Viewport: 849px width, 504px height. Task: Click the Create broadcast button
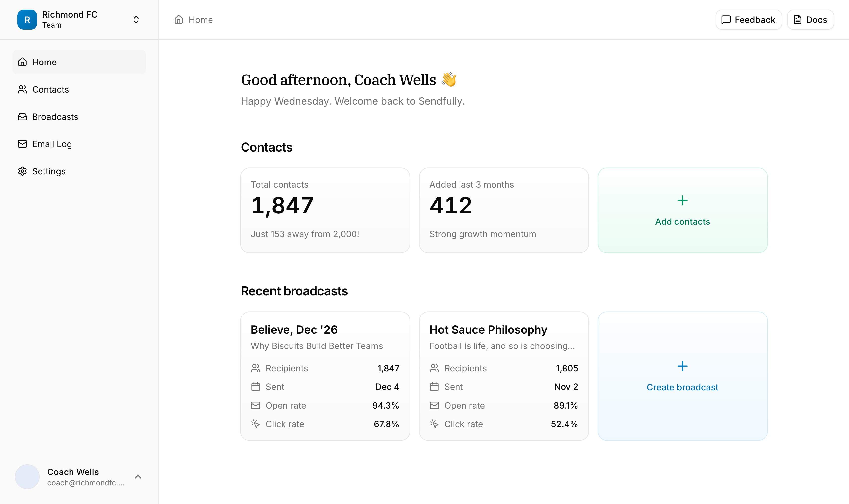click(x=682, y=387)
